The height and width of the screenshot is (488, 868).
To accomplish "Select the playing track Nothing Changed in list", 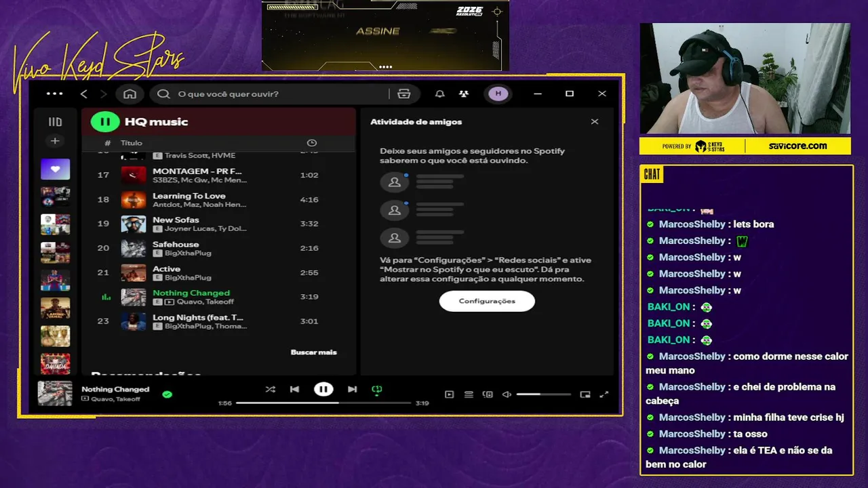I will [218, 297].
